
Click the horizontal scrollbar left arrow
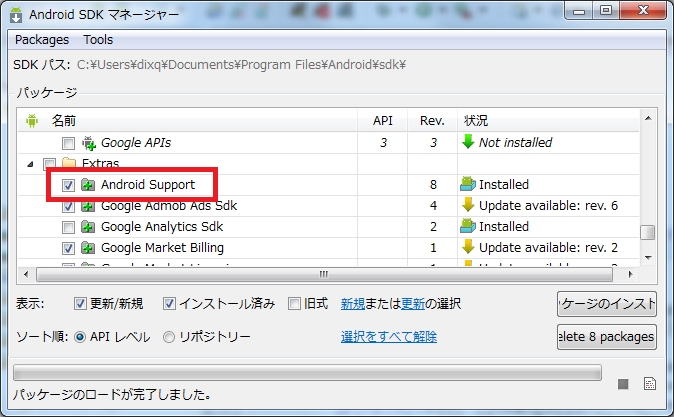pyautogui.click(x=26, y=274)
